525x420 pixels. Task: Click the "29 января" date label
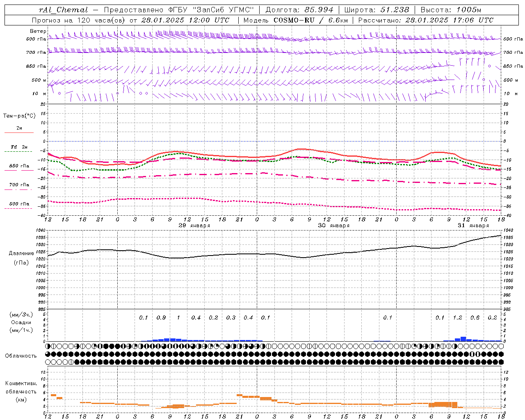pyautogui.click(x=194, y=226)
